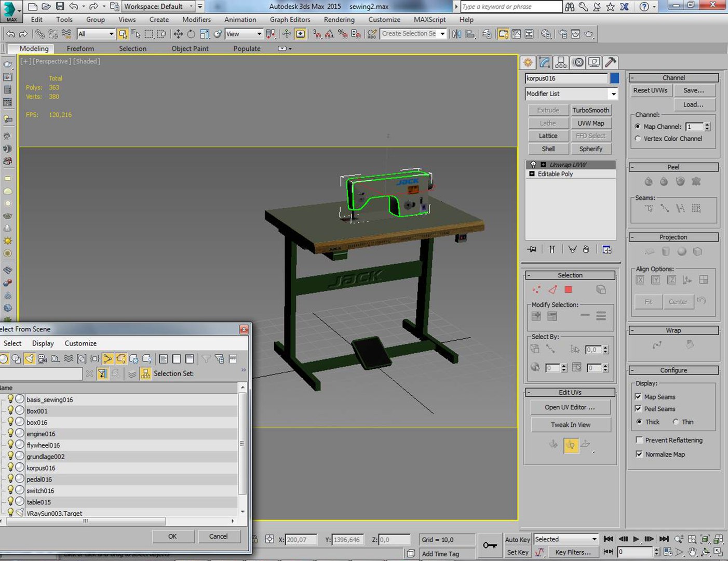Go to animation start frame
This screenshot has height=561, width=728.
click(x=609, y=539)
